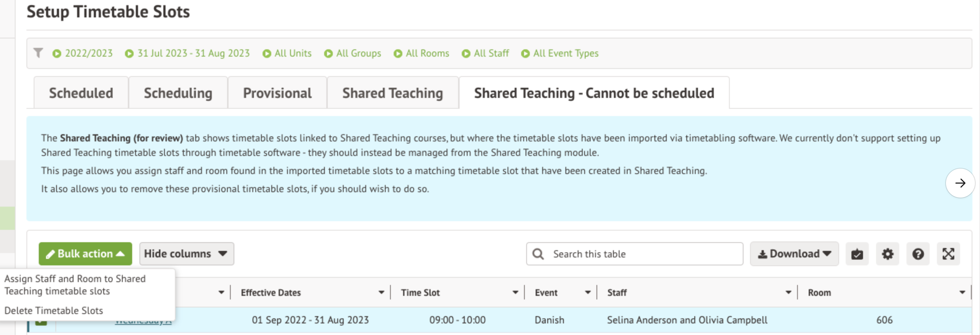Open the Staff column dropdown arrow
The image size is (980, 335).
point(788,292)
